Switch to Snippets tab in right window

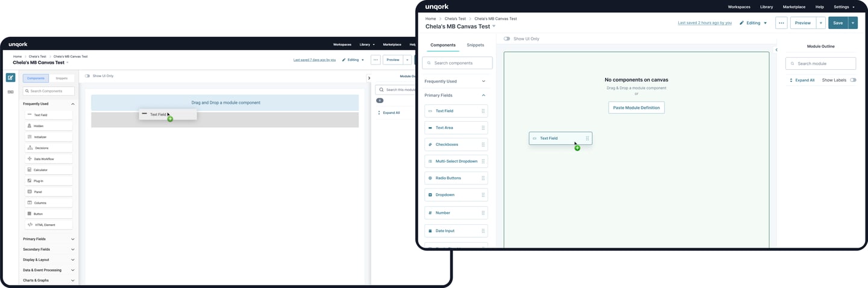point(475,45)
